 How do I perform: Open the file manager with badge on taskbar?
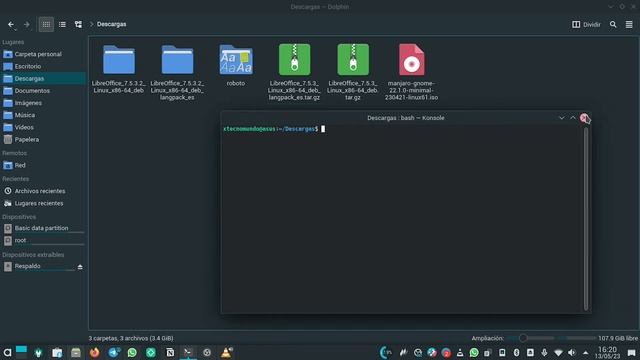57,353
